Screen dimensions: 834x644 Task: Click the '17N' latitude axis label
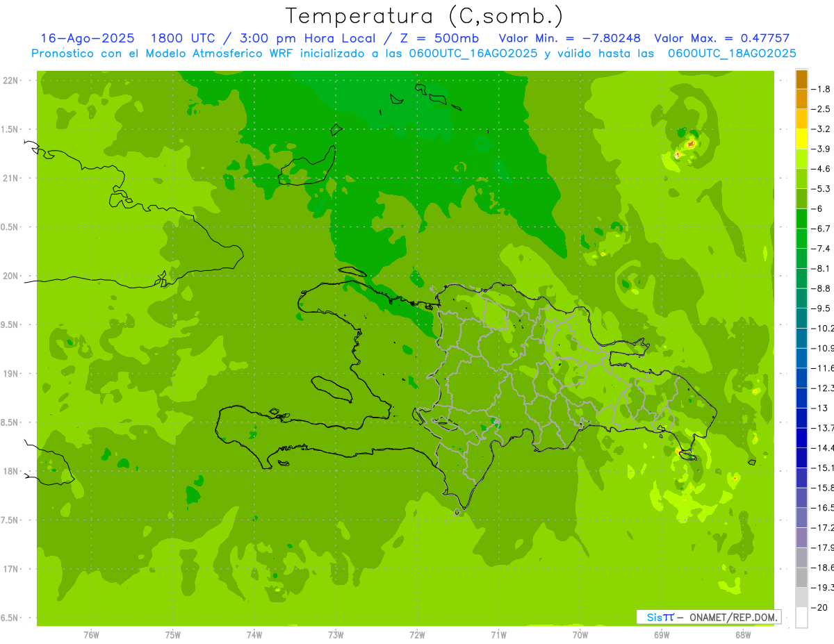[x=10, y=569]
